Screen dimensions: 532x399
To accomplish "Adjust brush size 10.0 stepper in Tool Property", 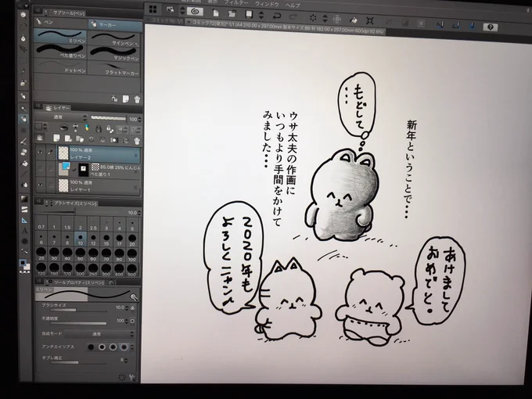I will pos(127,307).
